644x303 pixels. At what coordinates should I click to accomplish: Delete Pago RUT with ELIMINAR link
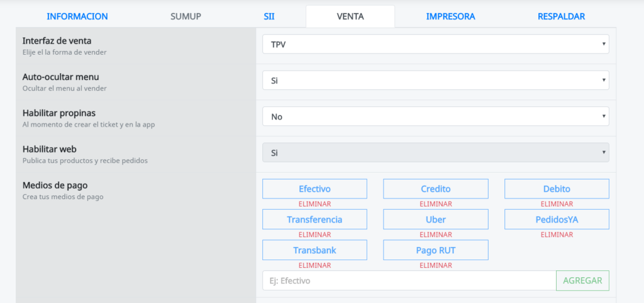435,265
